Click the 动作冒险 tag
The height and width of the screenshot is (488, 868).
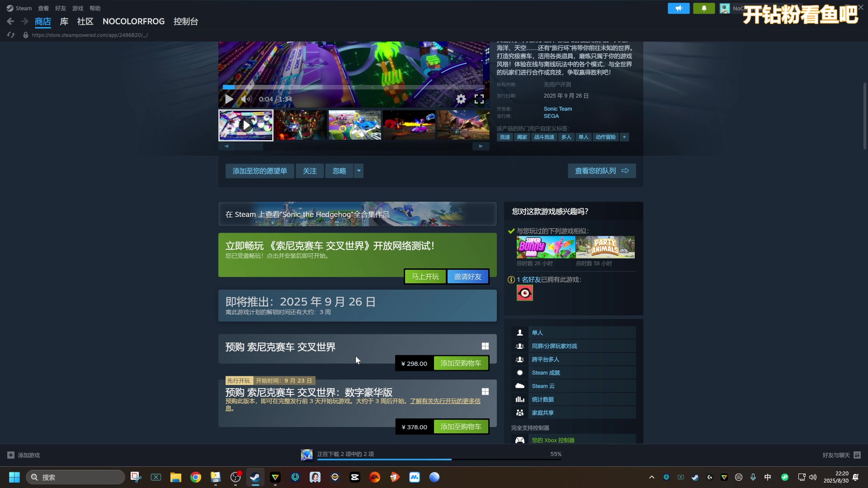click(x=605, y=137)
